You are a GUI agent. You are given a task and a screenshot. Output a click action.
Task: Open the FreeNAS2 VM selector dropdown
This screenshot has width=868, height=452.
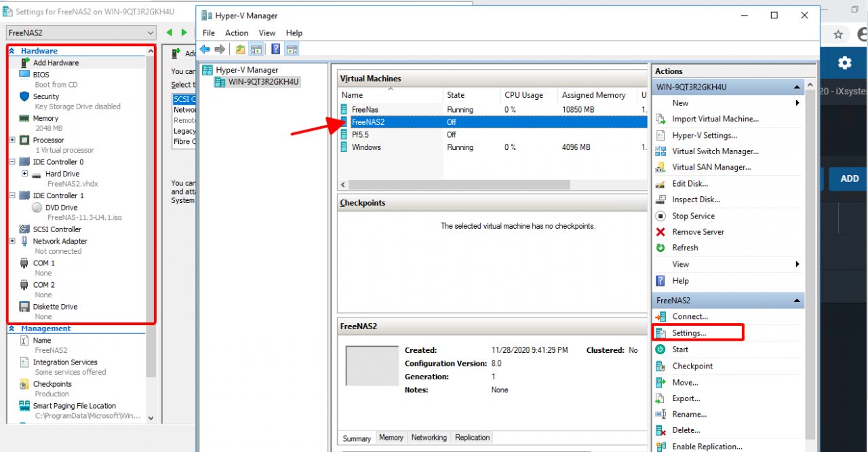[x=150, y=33]
